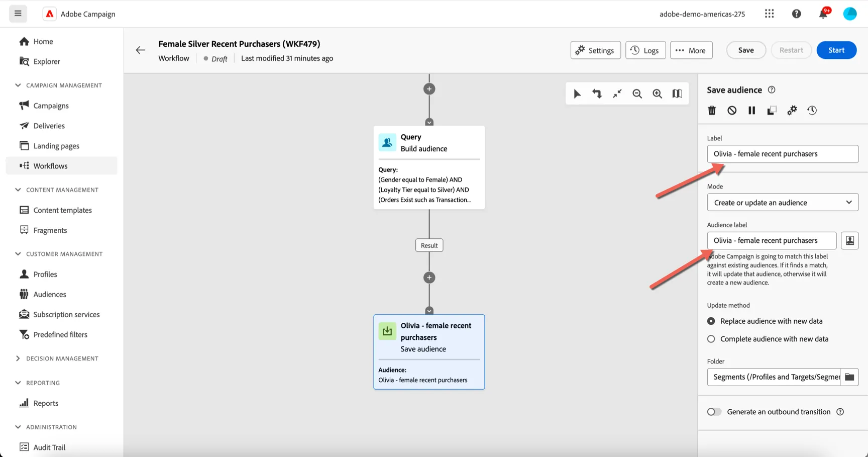
Task: Click the zoom out magnifier on the canvas
Action: (x=637, y=94)
